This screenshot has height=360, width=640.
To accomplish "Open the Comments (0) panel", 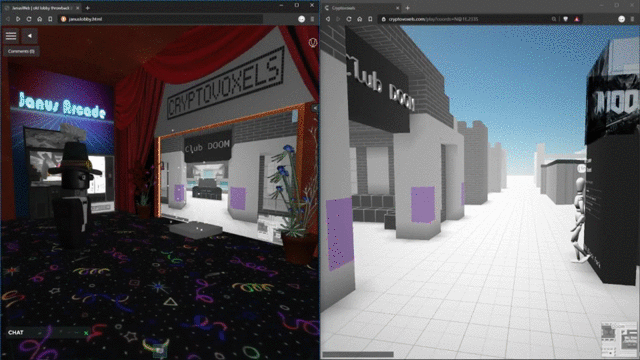I will coord(21,51).
